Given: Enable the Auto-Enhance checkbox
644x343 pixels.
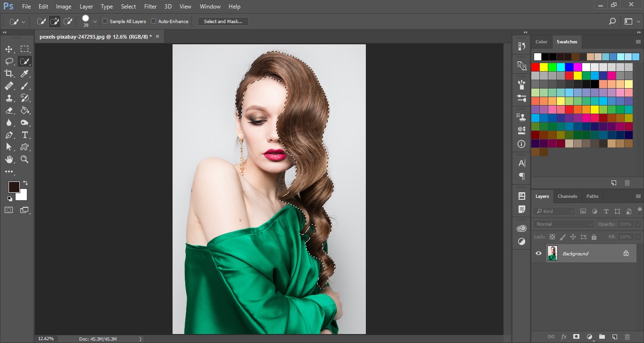Looking at the screenshot, I should tap(154, 21).
